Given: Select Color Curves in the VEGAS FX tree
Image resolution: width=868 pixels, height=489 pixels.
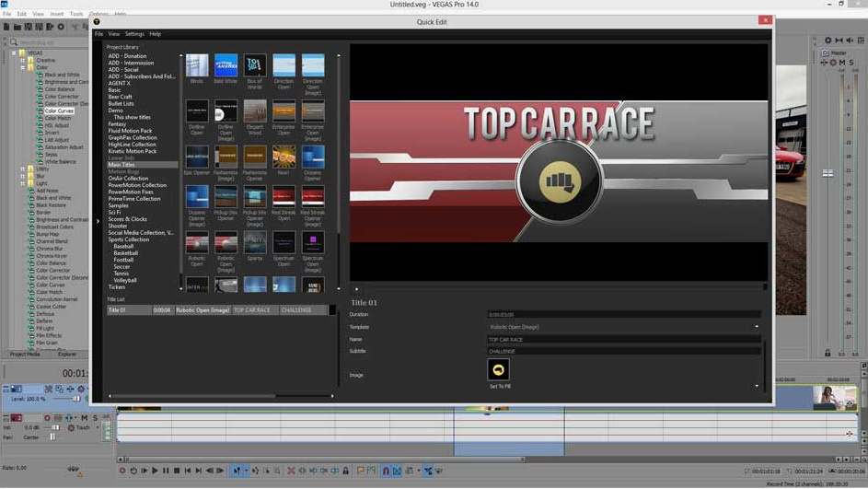Looking at the screenshot, I should [x=59, y=111].
